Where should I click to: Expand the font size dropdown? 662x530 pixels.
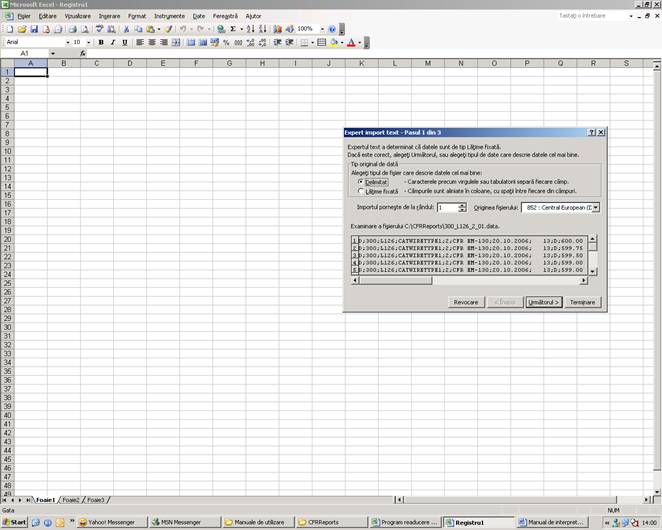coord(89,42)
